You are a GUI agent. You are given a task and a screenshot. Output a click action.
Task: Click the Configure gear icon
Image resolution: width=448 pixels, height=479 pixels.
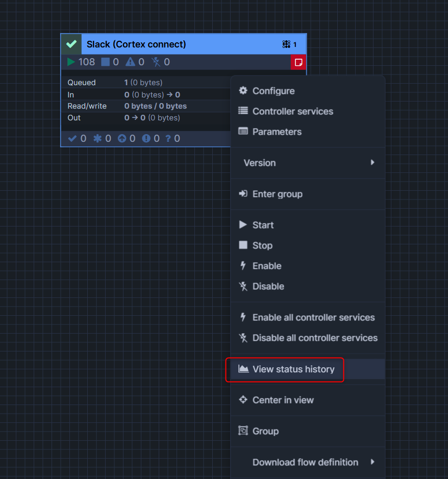pyautogui.click(x=243, y=91)
